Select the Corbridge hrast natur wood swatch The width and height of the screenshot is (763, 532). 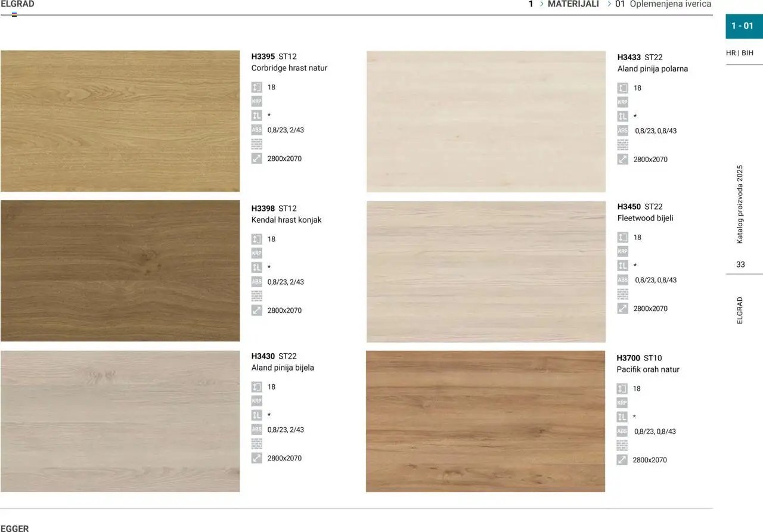120,121
